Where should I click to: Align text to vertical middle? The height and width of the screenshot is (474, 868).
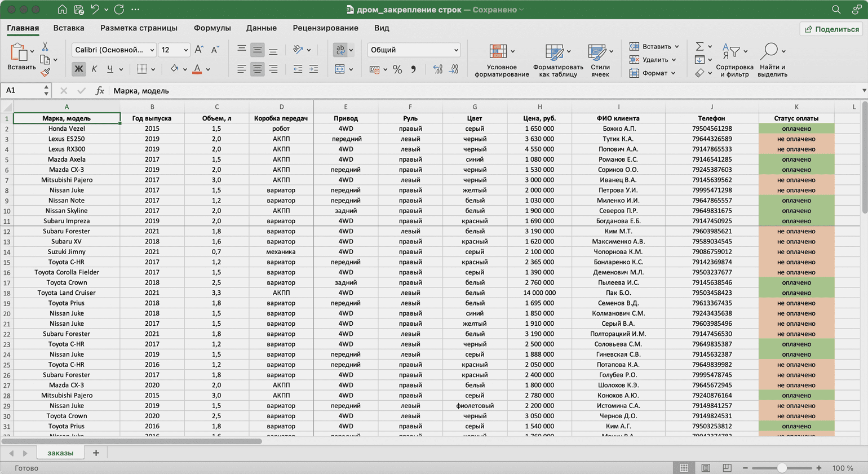[257, 50]
